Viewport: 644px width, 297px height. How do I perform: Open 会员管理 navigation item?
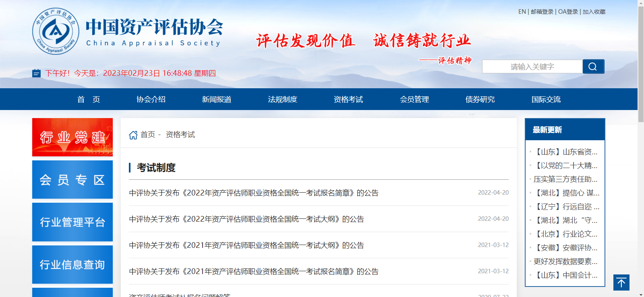pyautogui.click(x=414, y=100)
